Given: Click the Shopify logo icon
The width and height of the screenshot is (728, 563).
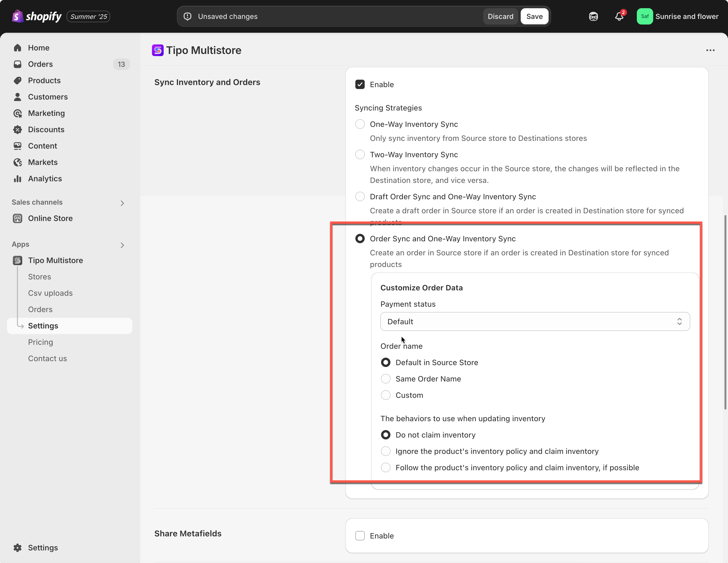Looking at the screenshot, I should (x=17, y=16).
